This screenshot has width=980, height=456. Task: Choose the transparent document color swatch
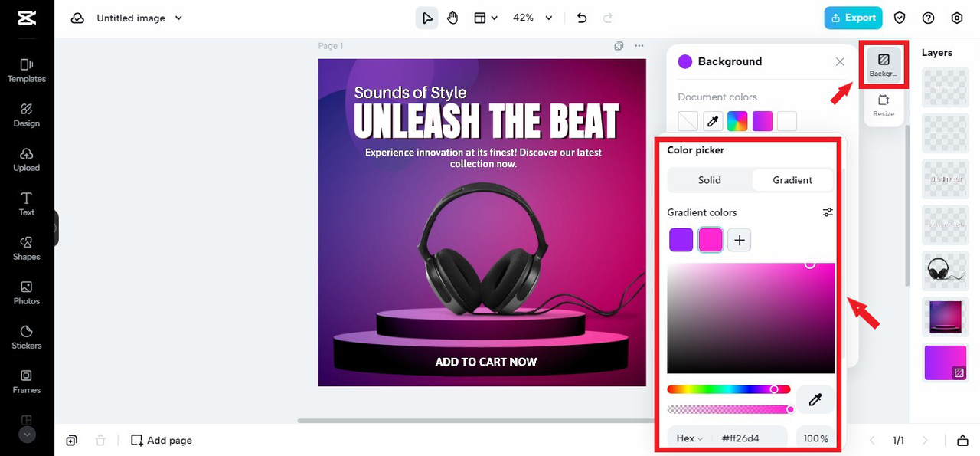(x=688, y=121)
